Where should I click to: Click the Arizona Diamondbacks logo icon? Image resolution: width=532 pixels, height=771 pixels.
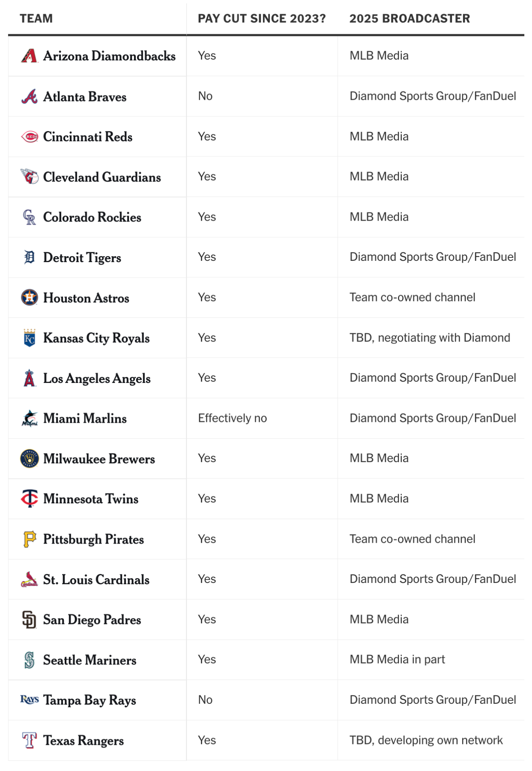point(29,56)
